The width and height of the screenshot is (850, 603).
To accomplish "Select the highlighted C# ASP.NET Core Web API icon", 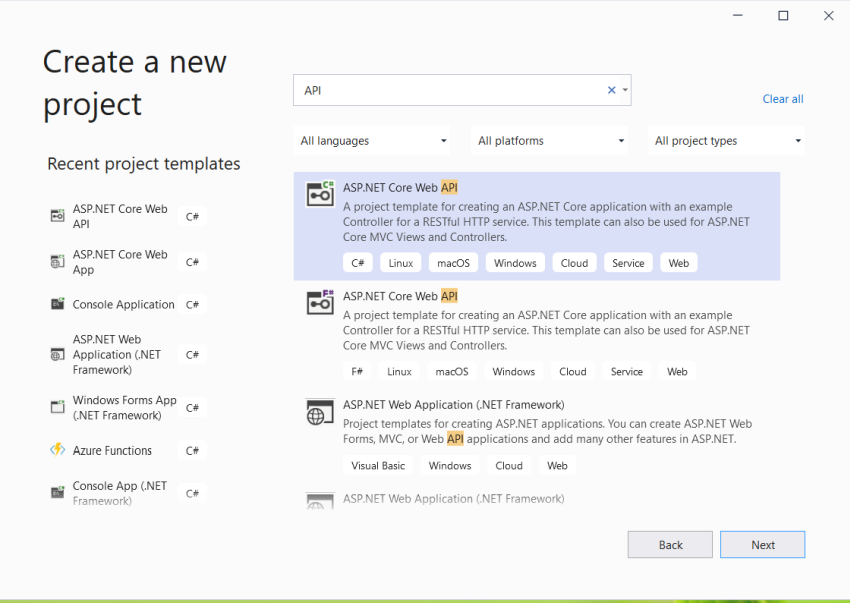I will (320, 194).
